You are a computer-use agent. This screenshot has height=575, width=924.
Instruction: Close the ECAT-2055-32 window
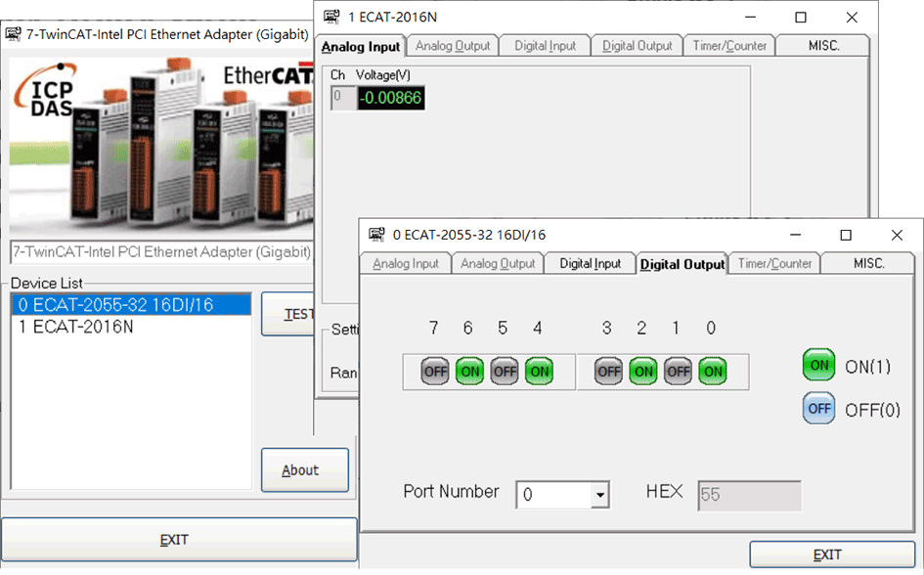897,235
